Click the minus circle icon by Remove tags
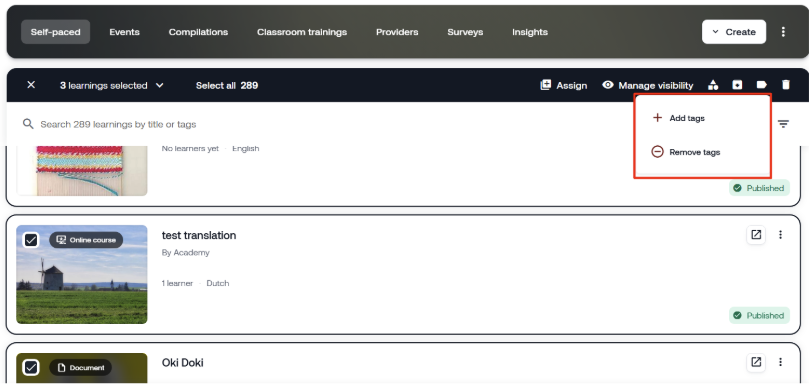The image size is (812, 384). click(x=657, y=152)
